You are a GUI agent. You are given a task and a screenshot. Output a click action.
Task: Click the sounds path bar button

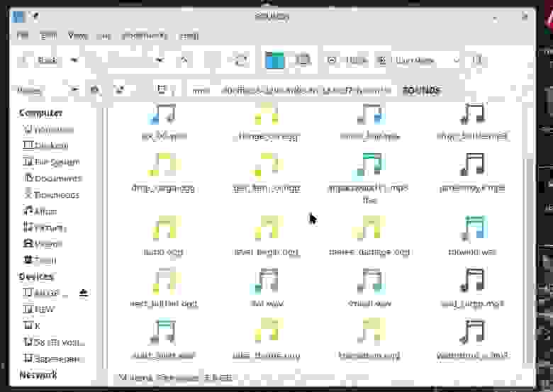coord(422,90)
